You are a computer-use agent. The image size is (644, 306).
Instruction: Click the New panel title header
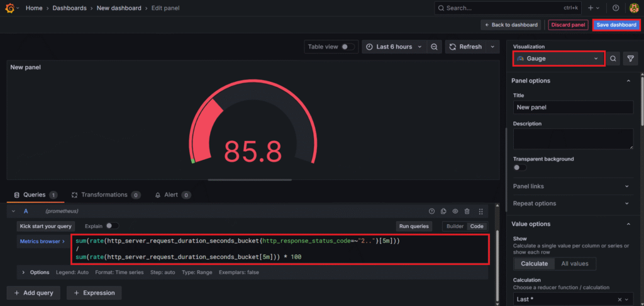click(x=25, y=67)
